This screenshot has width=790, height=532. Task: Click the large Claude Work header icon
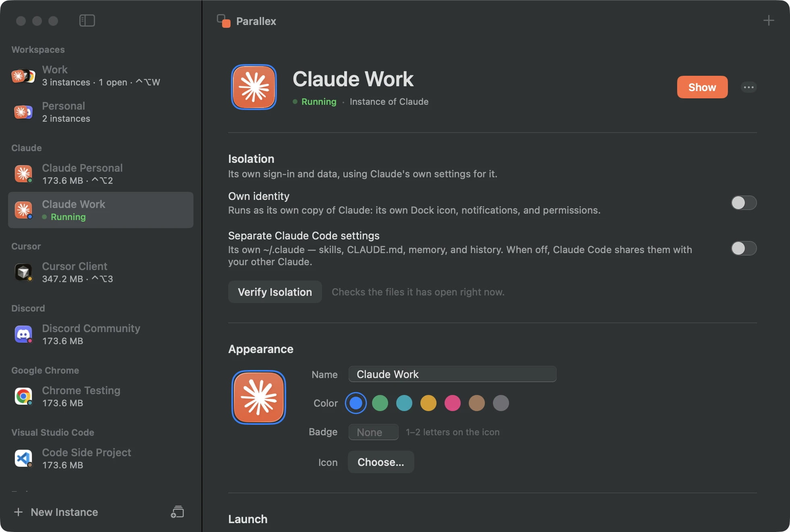coord(254,87)
